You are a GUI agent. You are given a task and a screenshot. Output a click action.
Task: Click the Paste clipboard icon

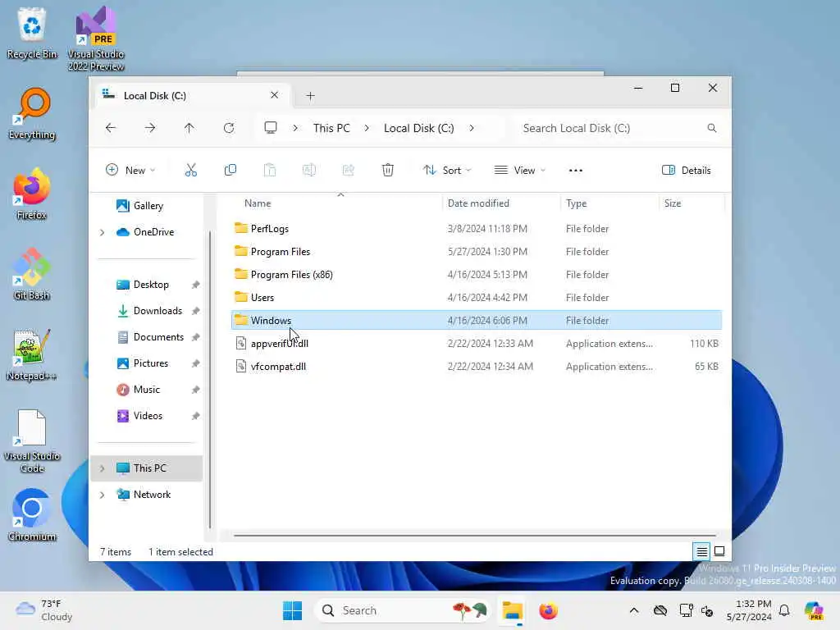270,171
